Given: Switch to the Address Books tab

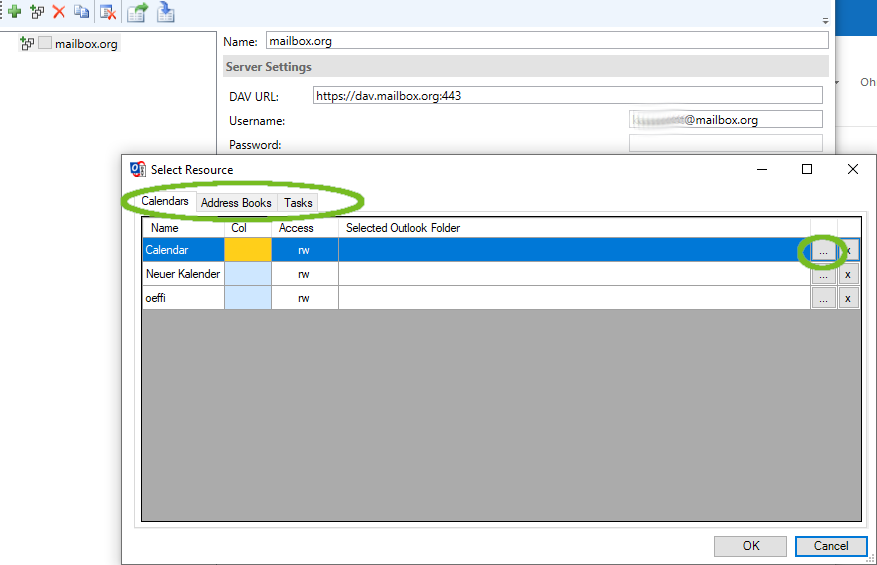Looking at the screenshot, I should 236,203.
